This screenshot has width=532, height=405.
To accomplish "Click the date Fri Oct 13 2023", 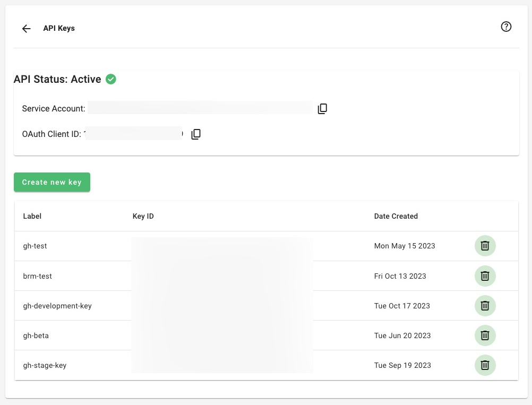I will 400,276.
